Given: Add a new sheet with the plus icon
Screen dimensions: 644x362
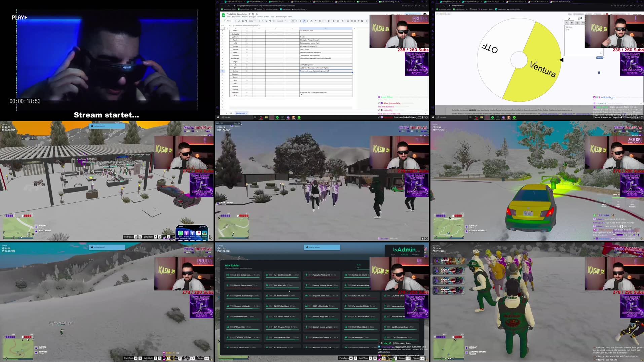Looking at the screenshot, I should tap(227, 113).
